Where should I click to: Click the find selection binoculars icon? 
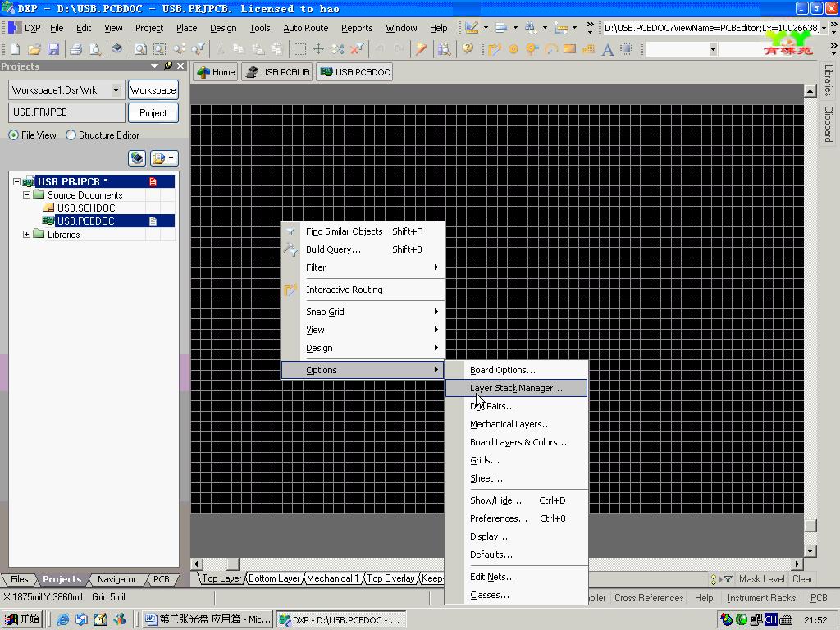click(531, 28)
